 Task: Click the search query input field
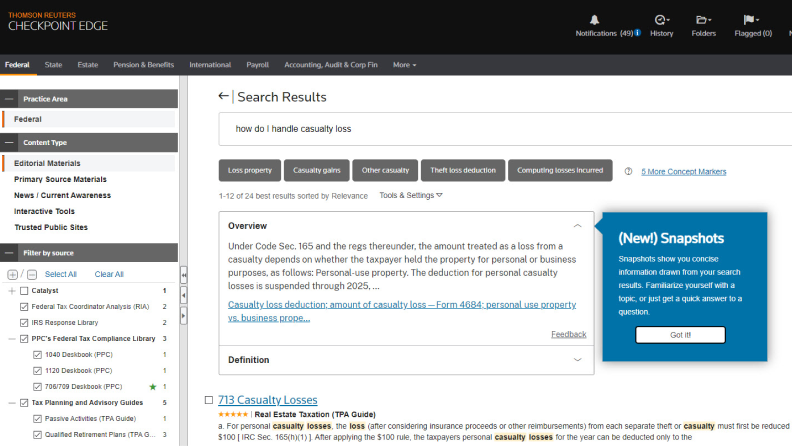[405, 129]
